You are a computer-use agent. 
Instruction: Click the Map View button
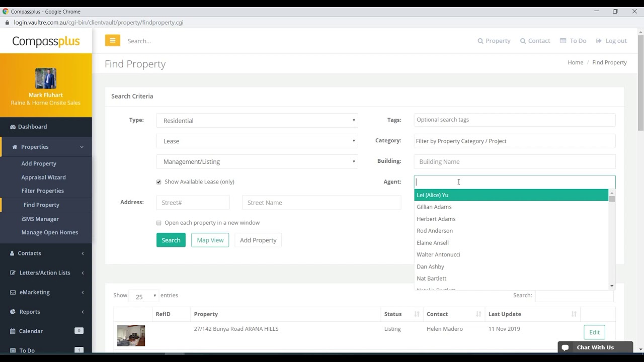(210, 240)
